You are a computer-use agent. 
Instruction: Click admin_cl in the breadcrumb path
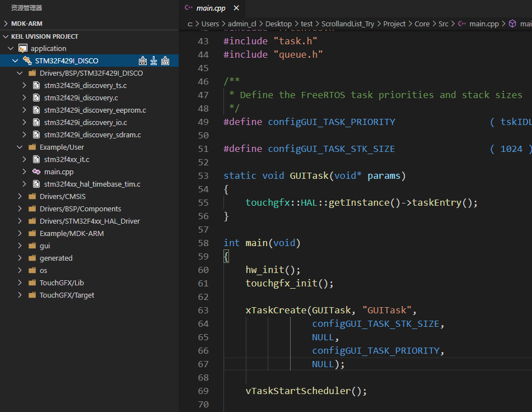[x=242, y=24]
